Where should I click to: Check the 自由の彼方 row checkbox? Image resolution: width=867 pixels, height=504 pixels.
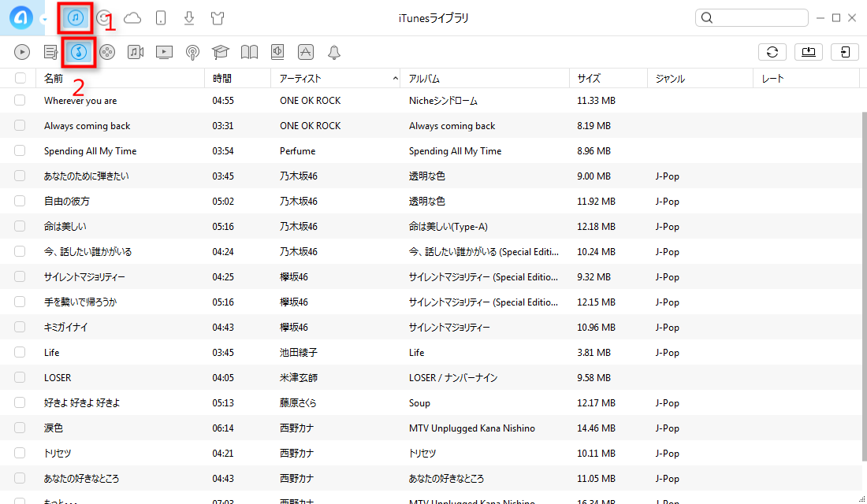click(20, 201)
